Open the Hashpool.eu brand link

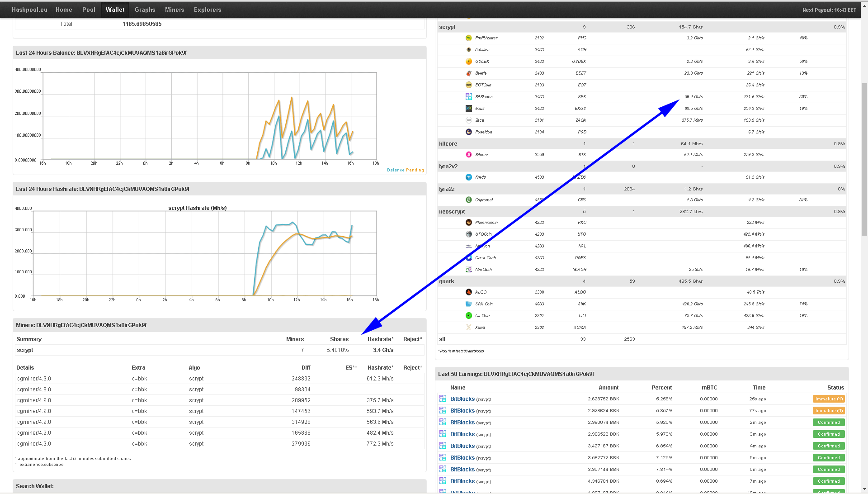click(x=29, y=9)
